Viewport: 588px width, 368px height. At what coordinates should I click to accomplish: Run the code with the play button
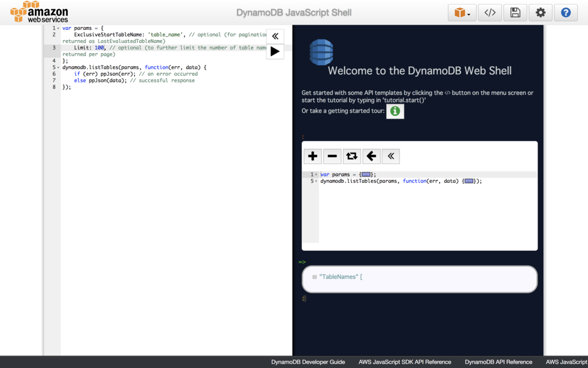(x=275, y=51)
